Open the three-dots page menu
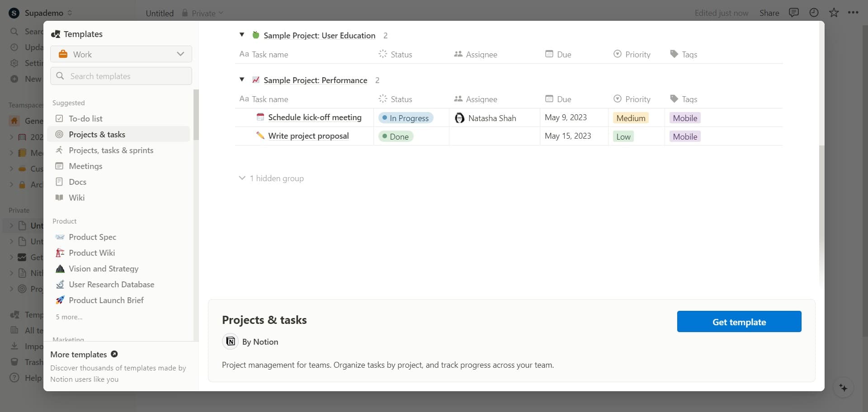 (853, 13)
